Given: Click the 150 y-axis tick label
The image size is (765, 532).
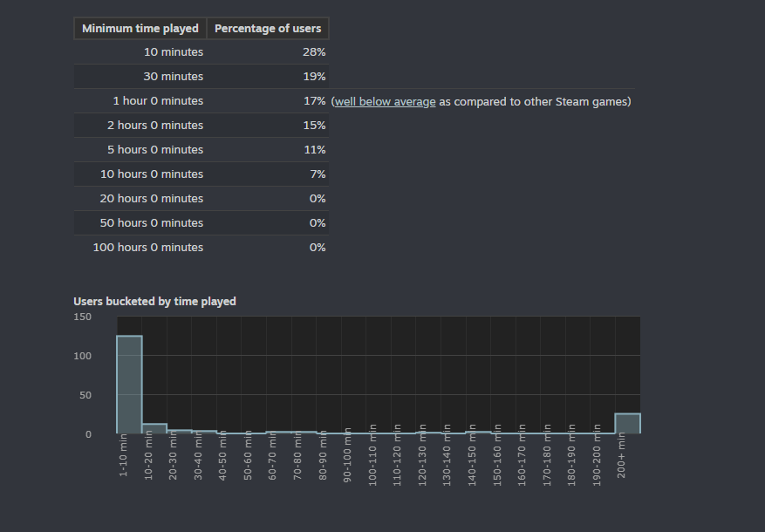Looking at the screenshot, I should [83, 317].
